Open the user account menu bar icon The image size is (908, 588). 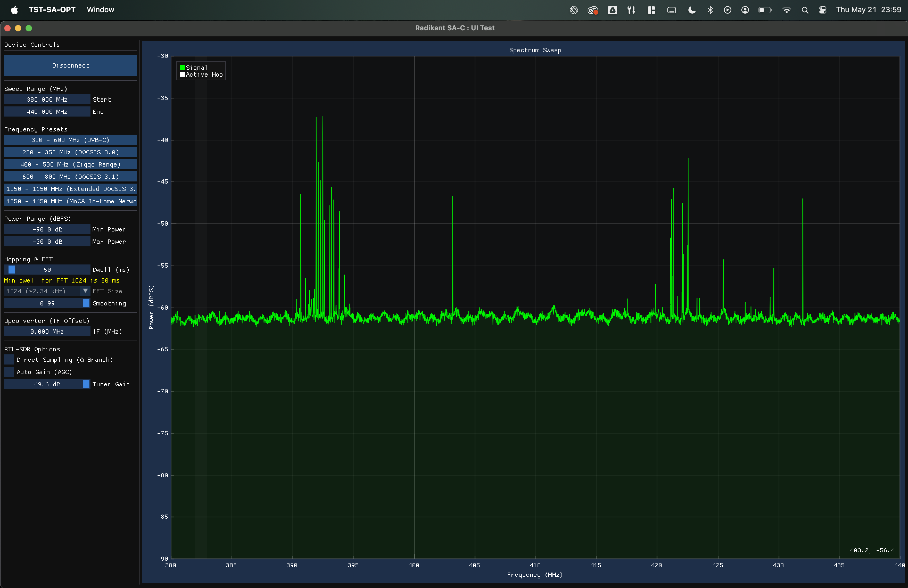pos(745,10)
